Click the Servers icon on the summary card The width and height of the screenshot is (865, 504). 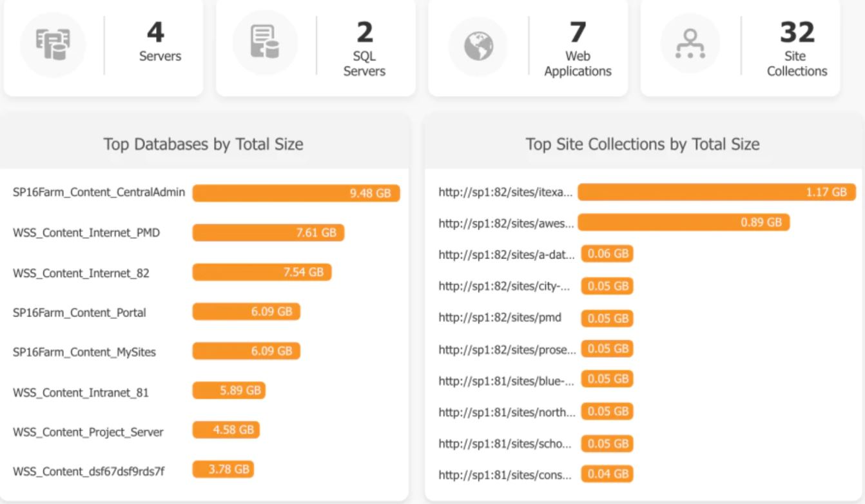53,44
